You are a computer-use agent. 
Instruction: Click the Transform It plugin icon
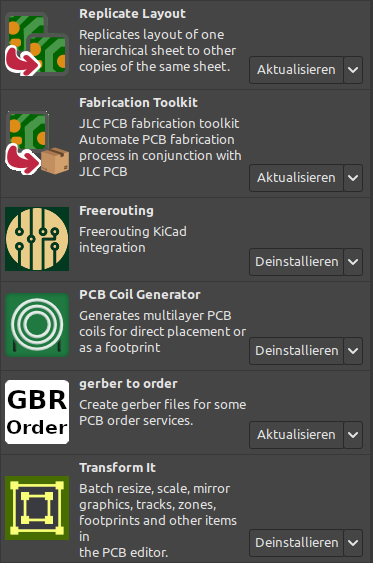pyautogui.click(x=37, y=508)
